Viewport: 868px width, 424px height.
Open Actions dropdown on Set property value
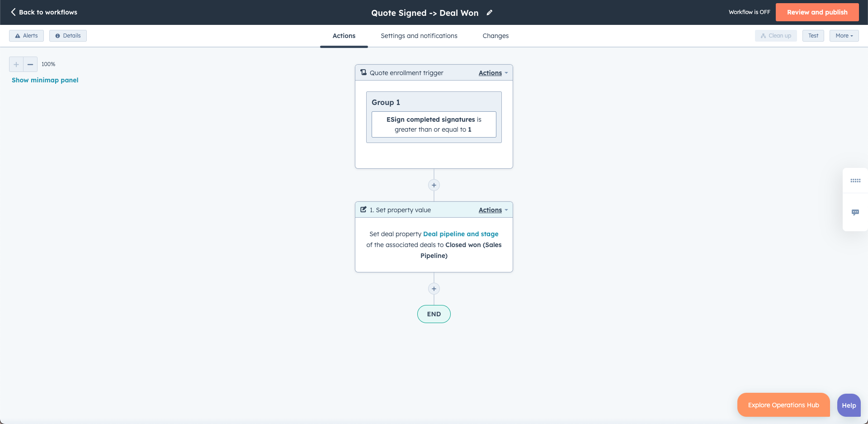493,210
